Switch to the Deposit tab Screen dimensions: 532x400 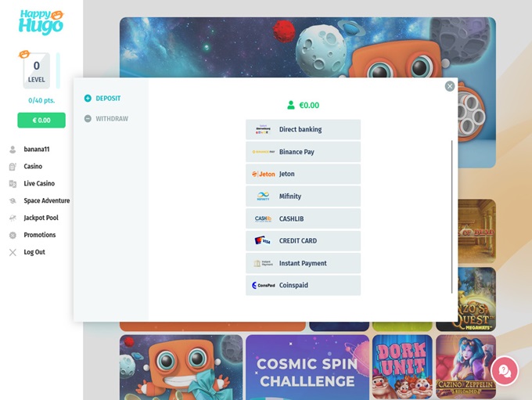coord(102,99)
